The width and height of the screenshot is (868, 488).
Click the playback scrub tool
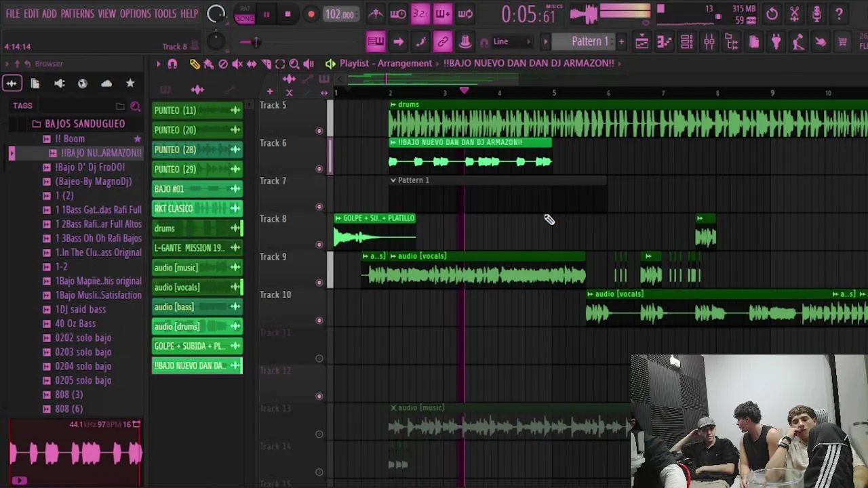pyautogui.click(x=309, y=64)
